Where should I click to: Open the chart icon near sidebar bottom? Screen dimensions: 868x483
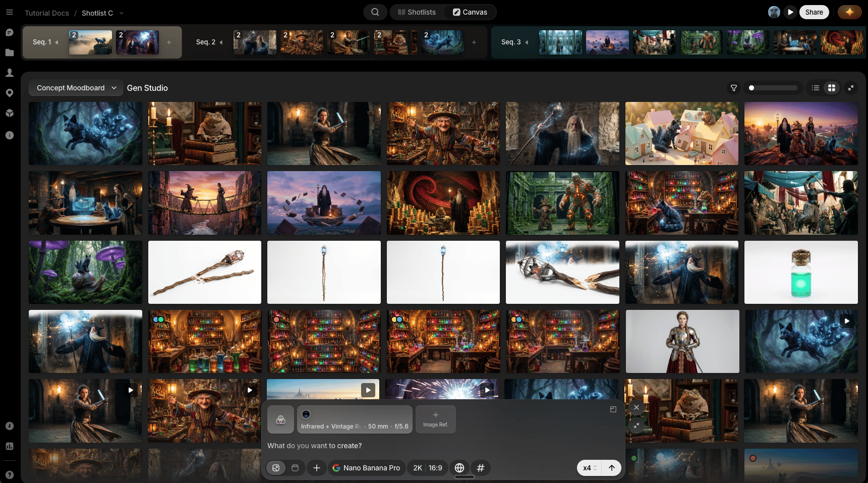(x=10, y=446)
